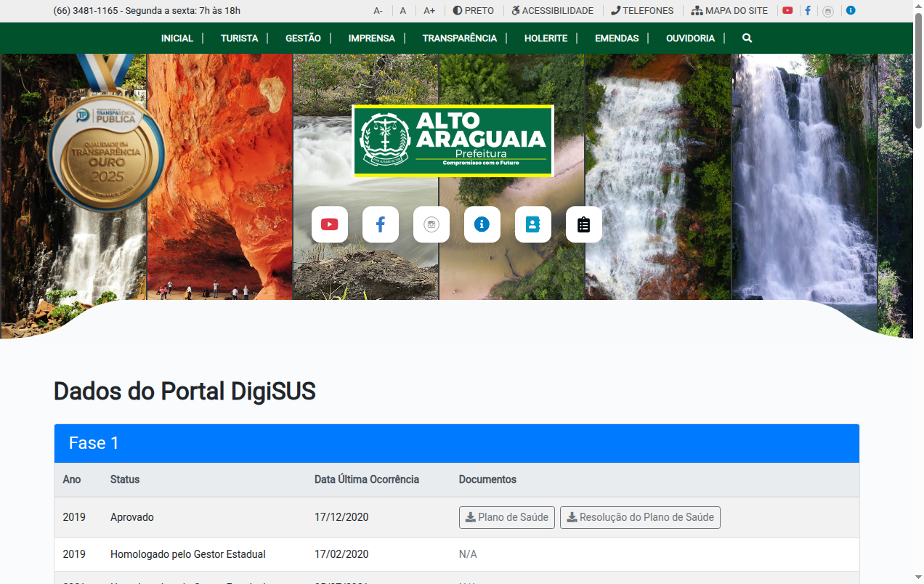Image resolution: width=924 pixels, height=584 pixels.
Task: Click the Documentos column header
Action: tap(487, 479)
